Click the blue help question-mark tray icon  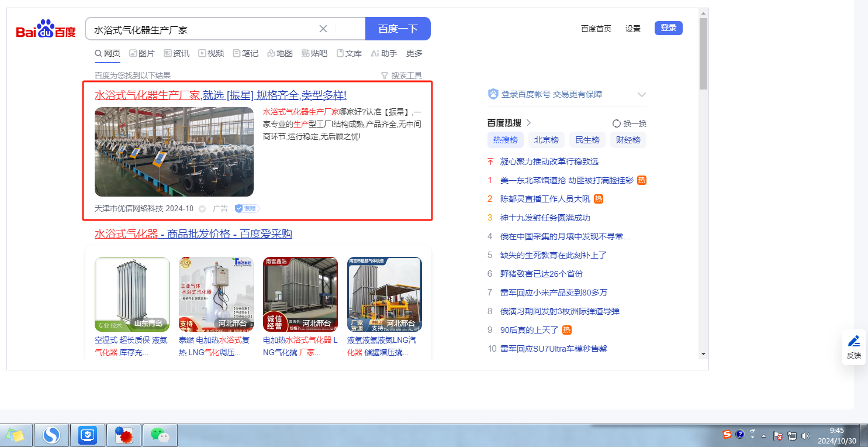coord(740,434)
